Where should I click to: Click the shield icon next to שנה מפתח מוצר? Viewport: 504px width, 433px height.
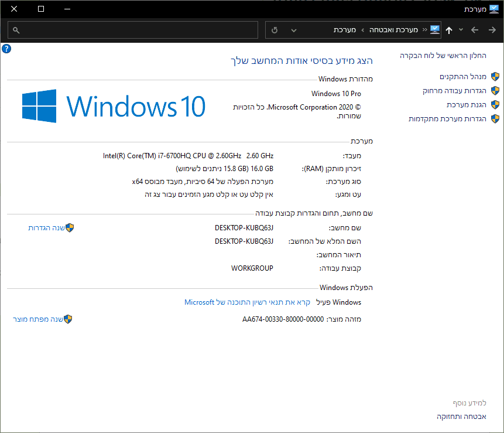(x=68, y=319)
